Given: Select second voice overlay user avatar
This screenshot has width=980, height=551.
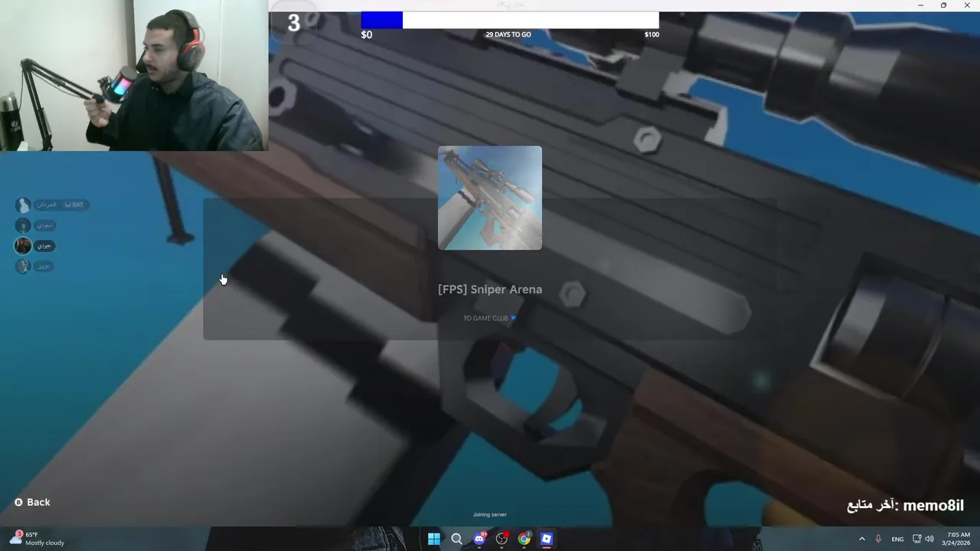Looking at the screenshot, I should coord(23,225).
